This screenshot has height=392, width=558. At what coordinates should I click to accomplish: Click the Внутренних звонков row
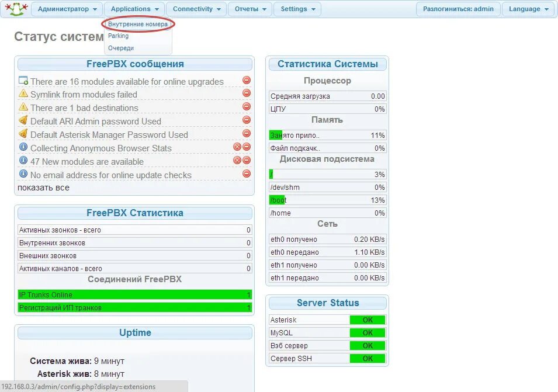(x=135, y=242)
